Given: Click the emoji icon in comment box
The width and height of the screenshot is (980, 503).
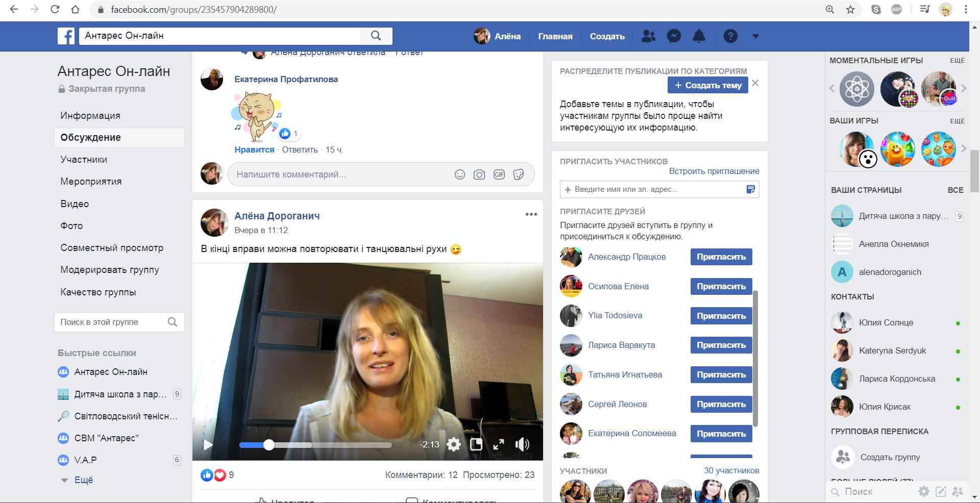Looking at the screenshot, I should (460, 174).
